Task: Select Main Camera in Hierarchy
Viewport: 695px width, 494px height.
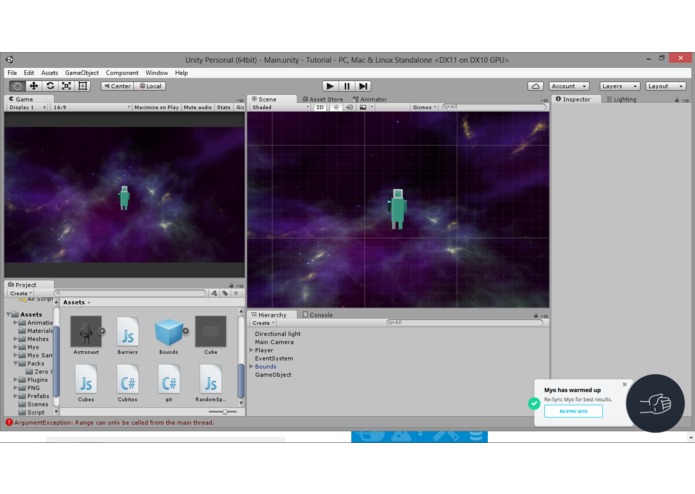Action: pos(274,342)
